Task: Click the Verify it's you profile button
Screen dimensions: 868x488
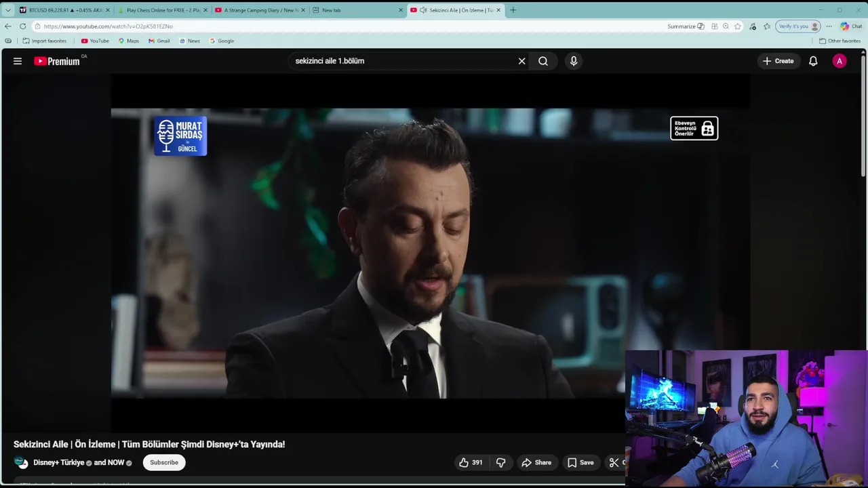Action: tap(798, 26)
